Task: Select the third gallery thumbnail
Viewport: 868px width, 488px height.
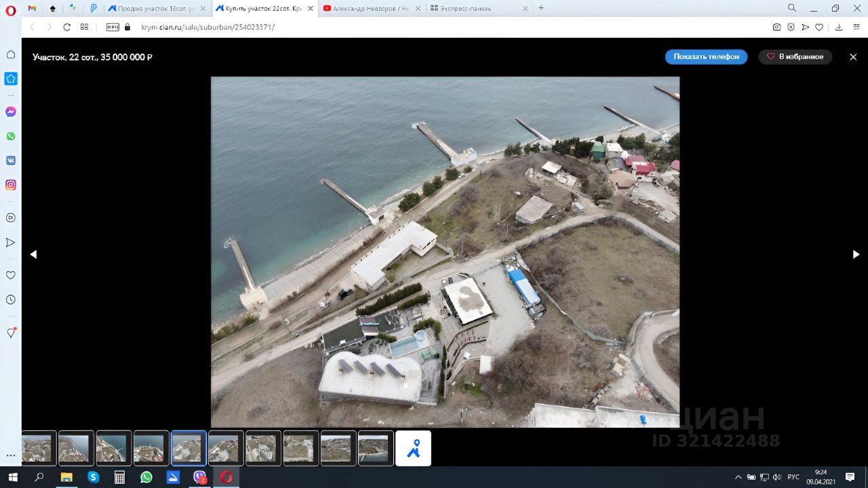Action: click(x=113, y=448)
